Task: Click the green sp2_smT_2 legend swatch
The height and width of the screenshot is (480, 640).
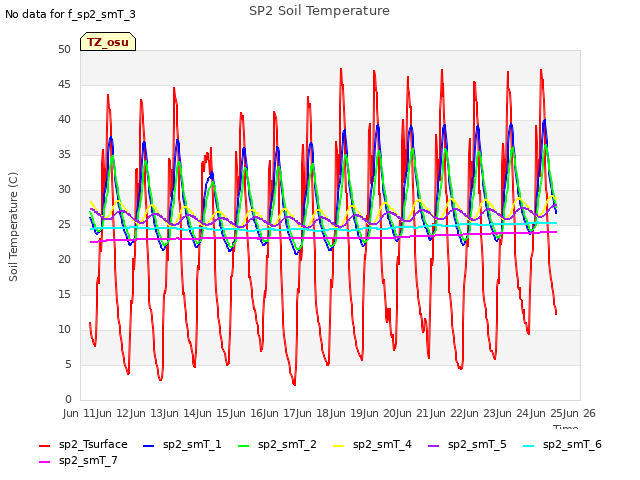Action: click(x=243, y=446)
